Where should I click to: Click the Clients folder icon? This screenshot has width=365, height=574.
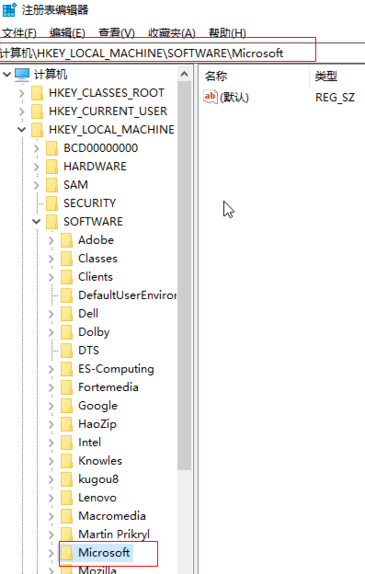[x=66, y=277]
